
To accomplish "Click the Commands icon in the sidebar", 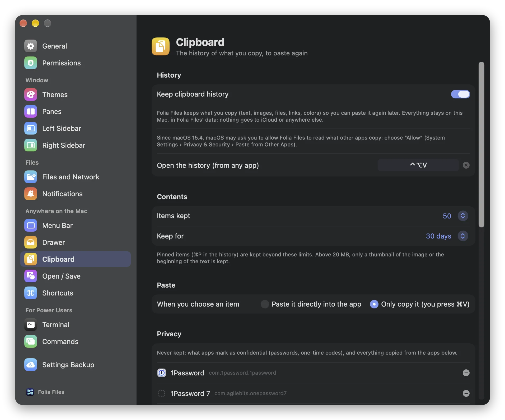I will click(x=31, y=342).
